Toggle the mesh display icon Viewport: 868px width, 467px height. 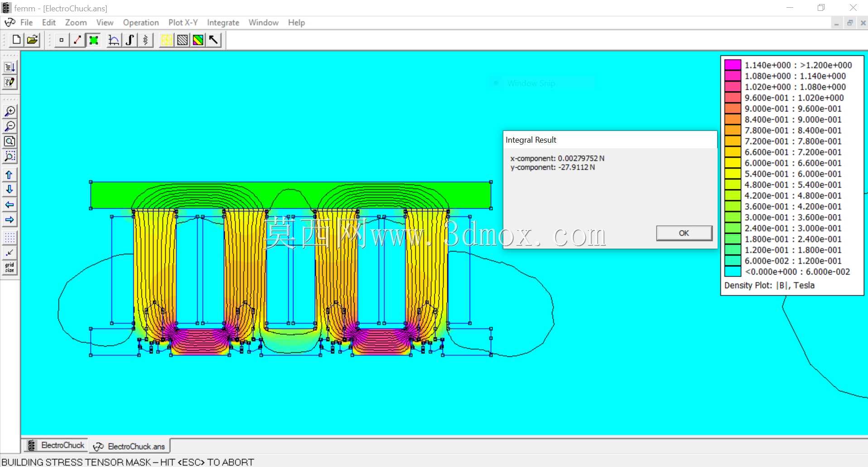click(x=166, y=40)
